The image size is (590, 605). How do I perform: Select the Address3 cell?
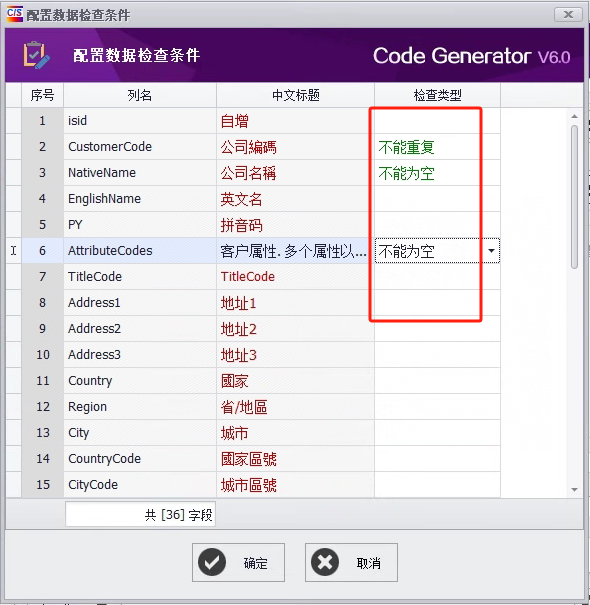(140, 355)
